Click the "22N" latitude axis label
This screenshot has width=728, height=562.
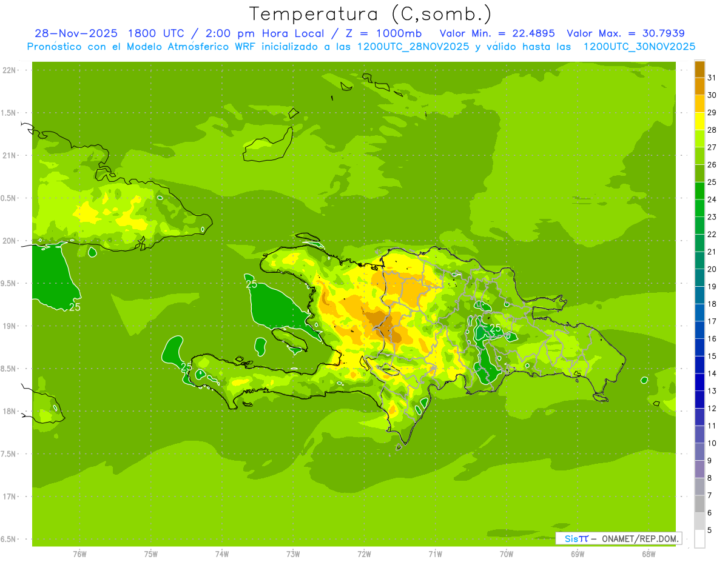pyautogui.click(x=9, y=70)
